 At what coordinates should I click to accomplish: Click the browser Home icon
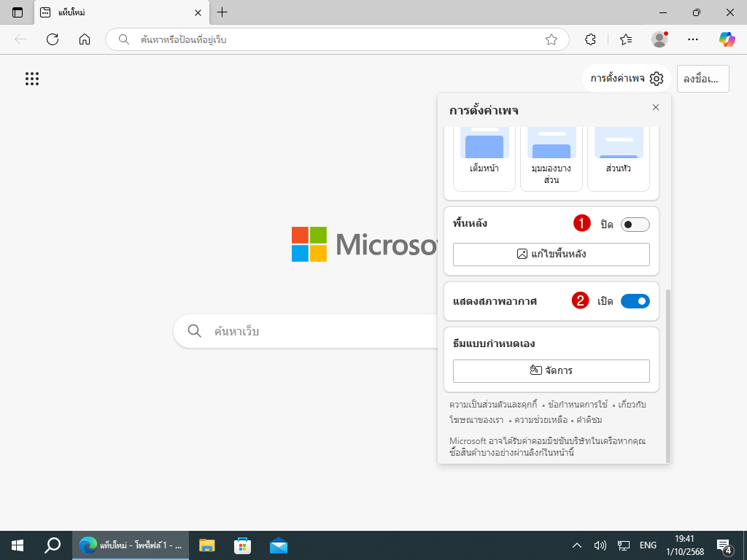pyautogui.click(x=85, y=39)
